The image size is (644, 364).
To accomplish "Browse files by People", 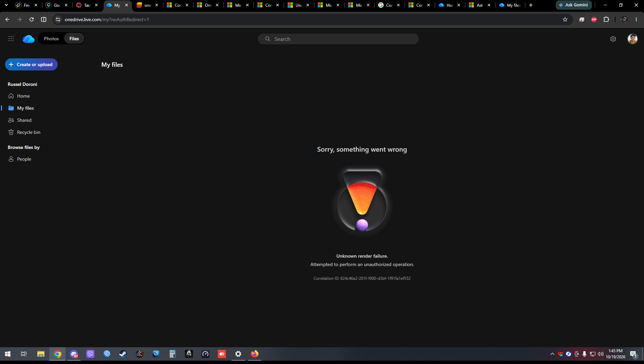I will tap(24, 159).
